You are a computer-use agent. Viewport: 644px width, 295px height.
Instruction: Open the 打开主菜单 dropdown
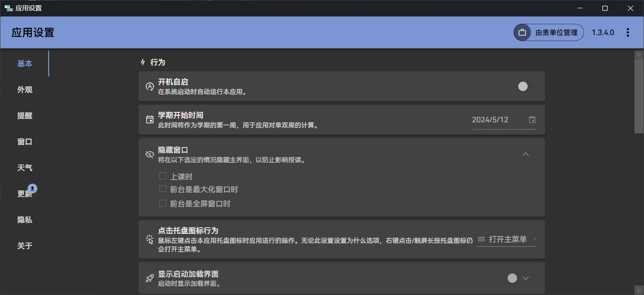pos(506,239)
